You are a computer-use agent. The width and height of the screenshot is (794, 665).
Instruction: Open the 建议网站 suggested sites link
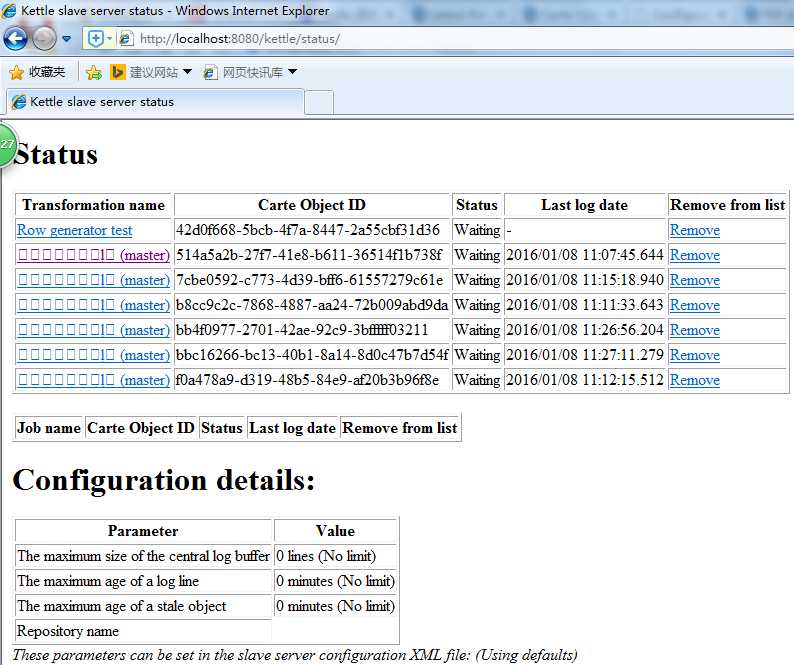click(x=145, y=72)
